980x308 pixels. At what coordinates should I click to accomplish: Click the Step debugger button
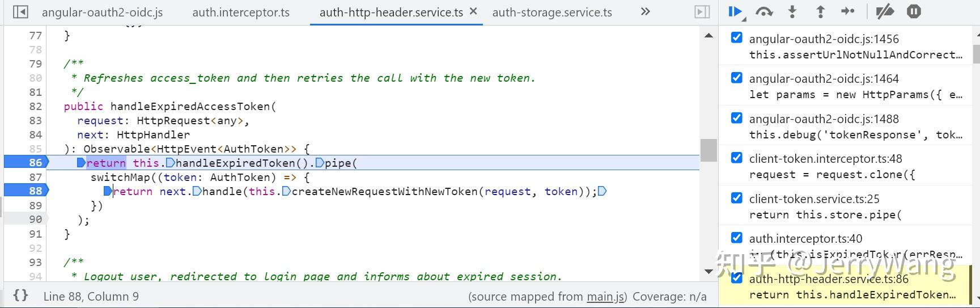(x=848, y=11)
